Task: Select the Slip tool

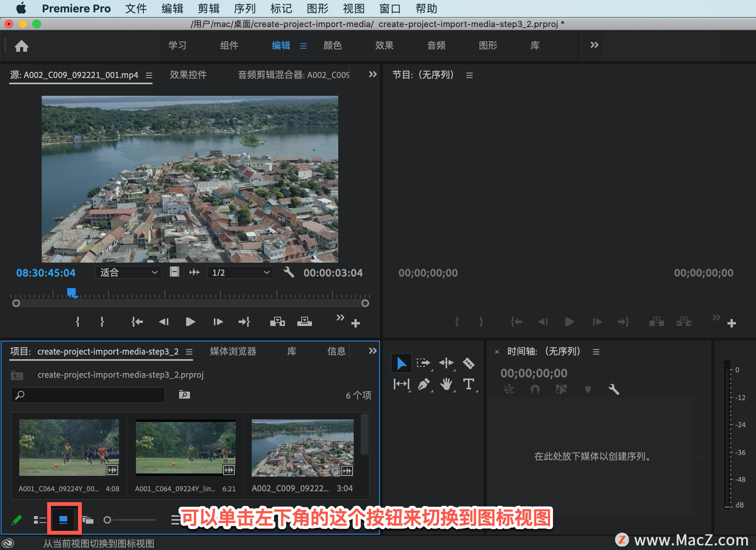Action: (401, 384)
